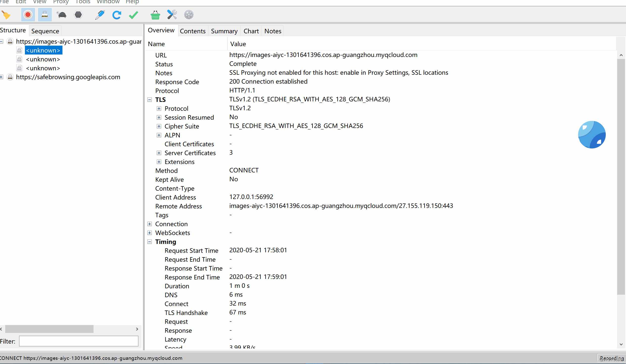
Task: Click the vertical scrollbar down arrow
Action: [621, 344]
